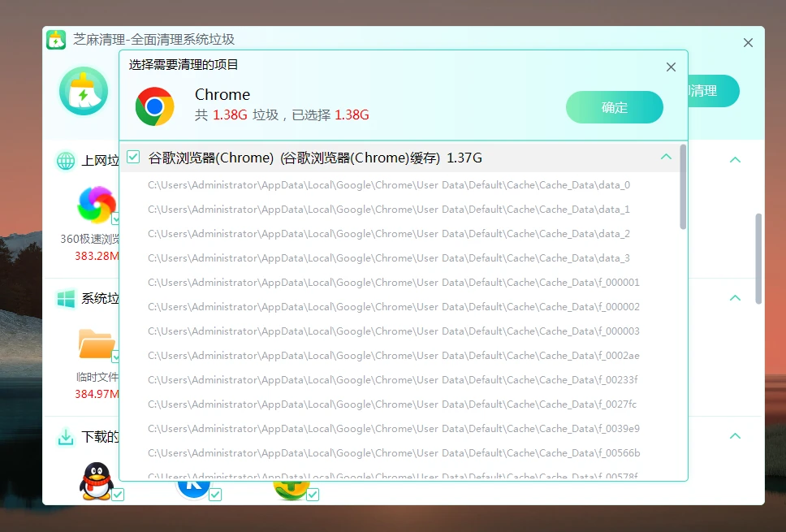Screen dimensions: 786x532
Task: Click the 选择需要清理的项目 dialog title
Action: pos(183,65)
